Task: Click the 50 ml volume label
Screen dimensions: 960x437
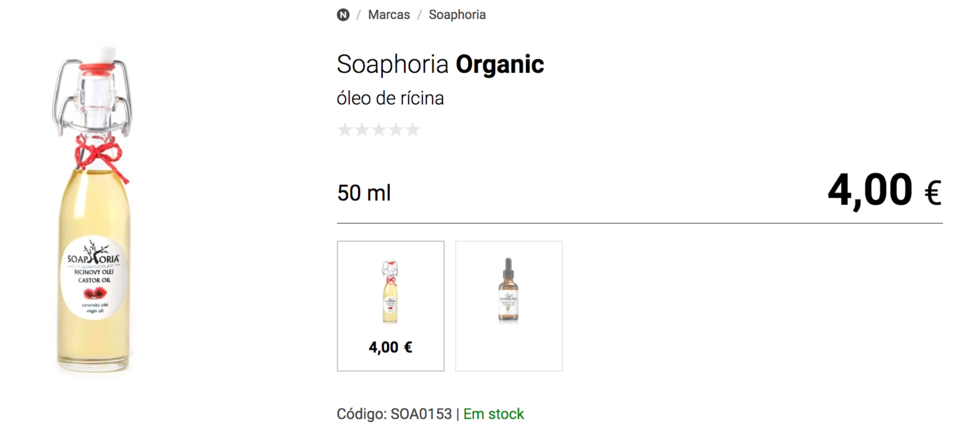Action: pyautogui.click(x=364, y=193)
